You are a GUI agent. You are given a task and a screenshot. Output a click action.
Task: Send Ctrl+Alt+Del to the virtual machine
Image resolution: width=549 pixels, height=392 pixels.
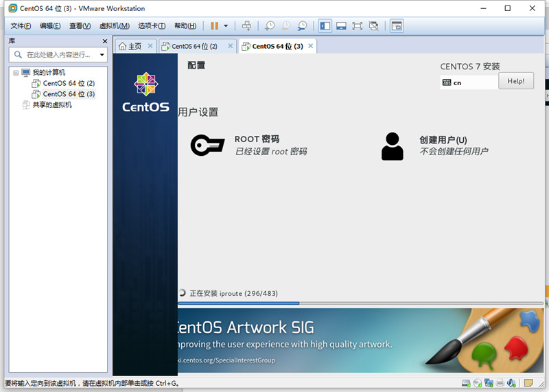(246, 26)
